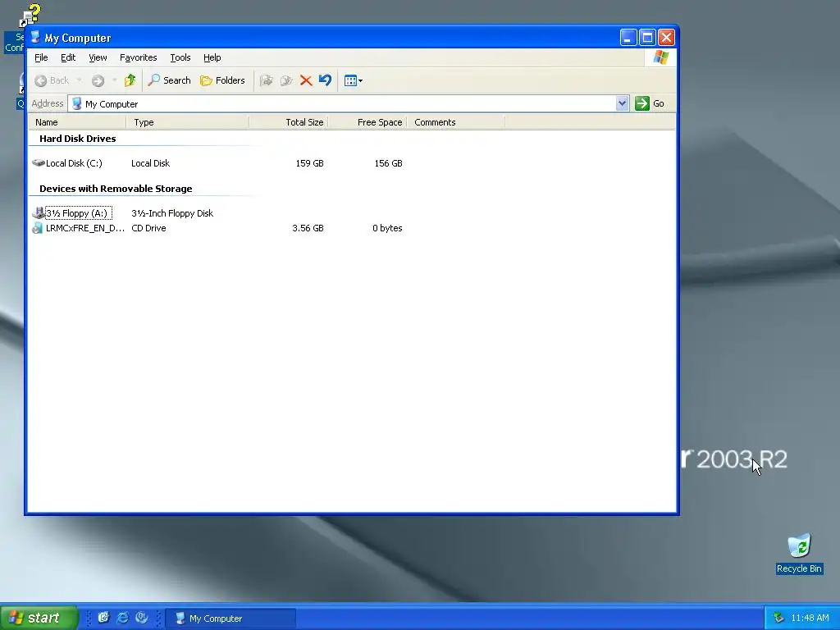This screenshot has width=840, height=630.
Task: Click the third quick launch icon
Action: point(141,618)
